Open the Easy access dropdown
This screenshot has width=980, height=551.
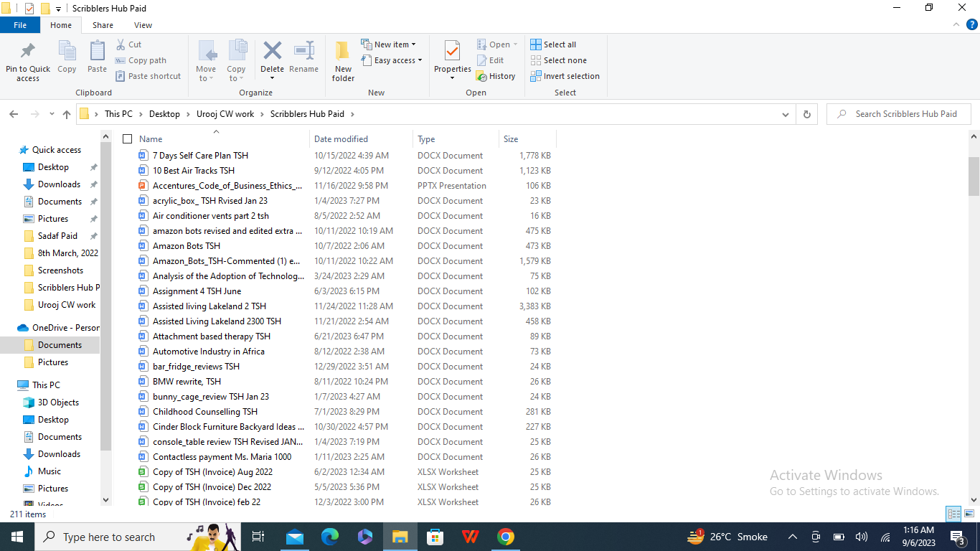pos(392,60)
